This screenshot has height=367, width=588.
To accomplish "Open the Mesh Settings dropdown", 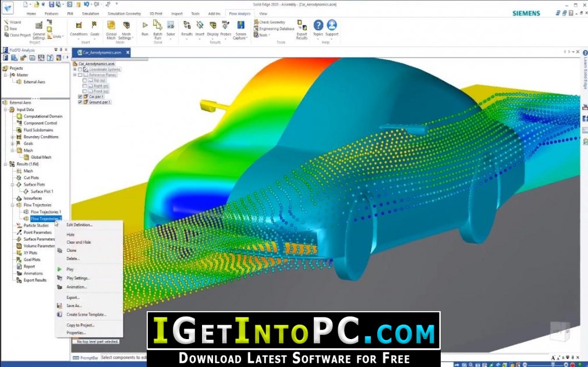I will pos(125,30).
